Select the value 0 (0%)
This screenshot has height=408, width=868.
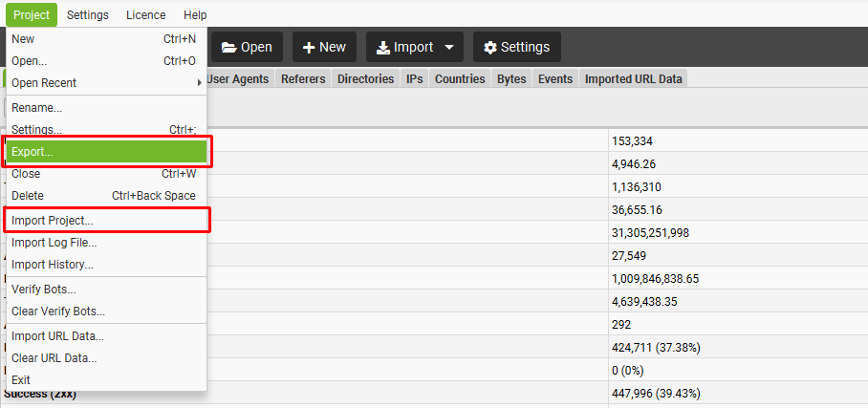[x=628, y=371]
